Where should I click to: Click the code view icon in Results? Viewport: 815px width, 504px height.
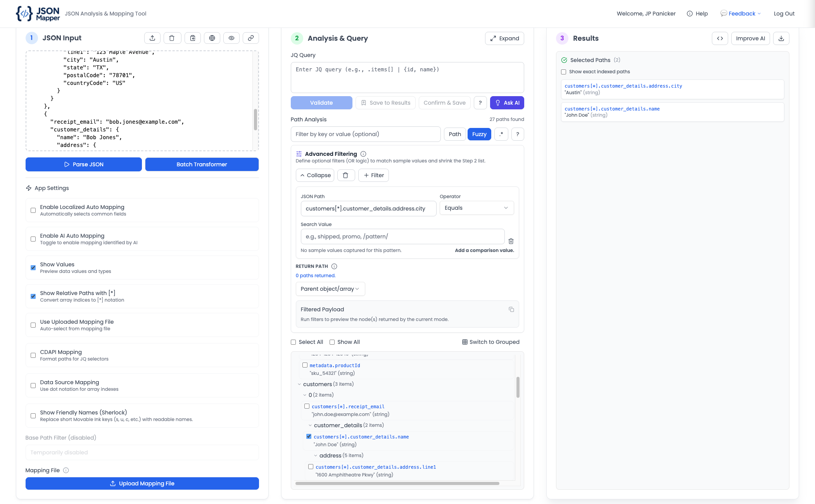pyautogui.click(x=720, y=38)
